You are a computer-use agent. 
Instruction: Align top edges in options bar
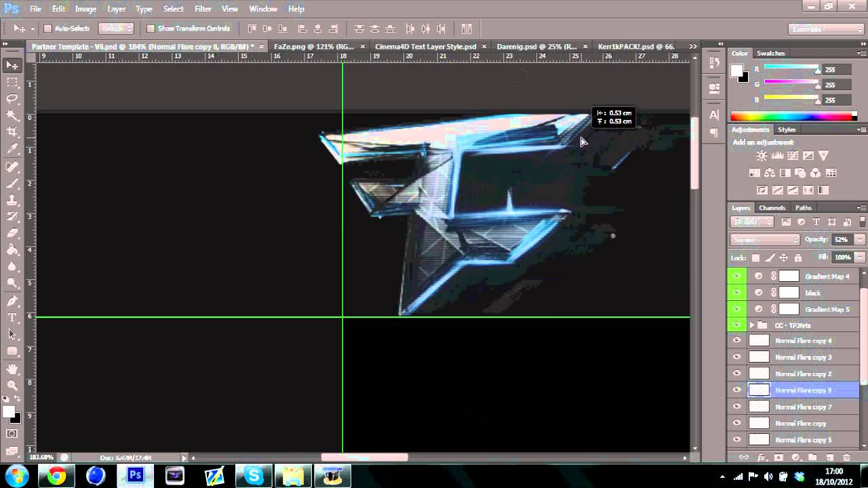pyautogui.click(x=252, y=28)
